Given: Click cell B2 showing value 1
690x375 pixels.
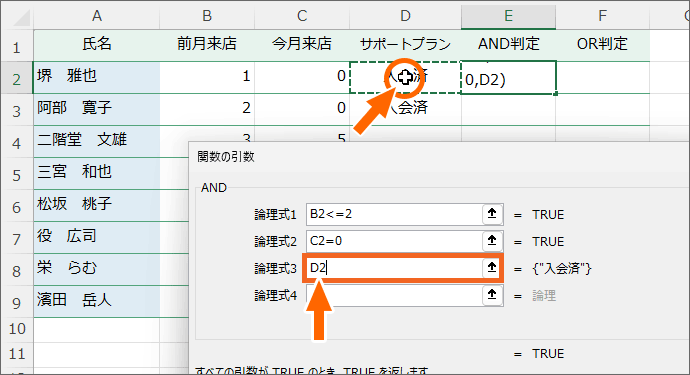Looking at the screenshot, I should [207, 78].
